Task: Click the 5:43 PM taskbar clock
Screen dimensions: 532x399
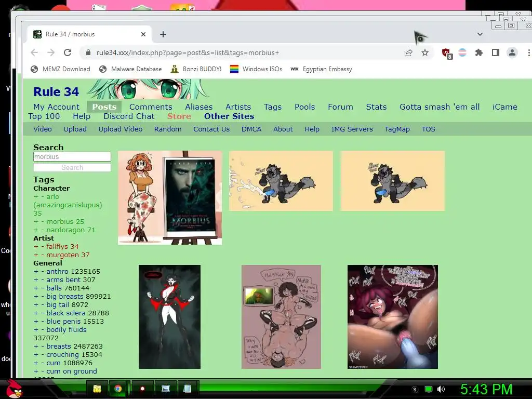Action: coord(486,389)
